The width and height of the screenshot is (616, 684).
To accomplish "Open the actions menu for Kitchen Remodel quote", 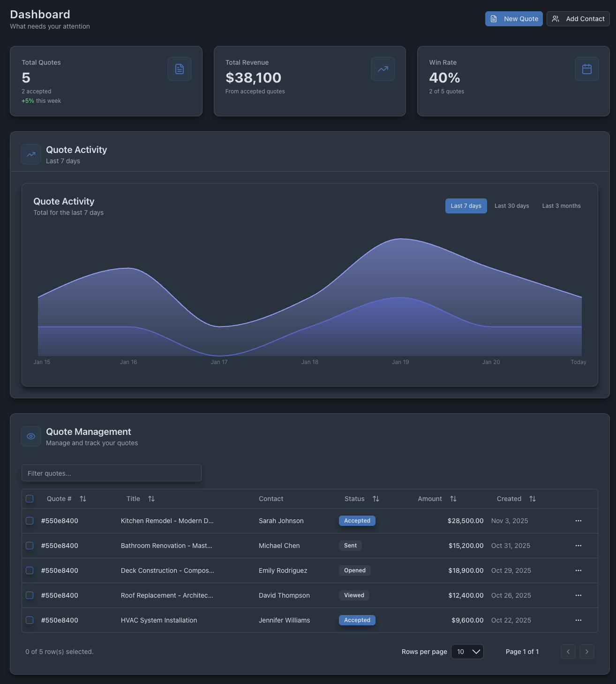I will pos(578,521).
